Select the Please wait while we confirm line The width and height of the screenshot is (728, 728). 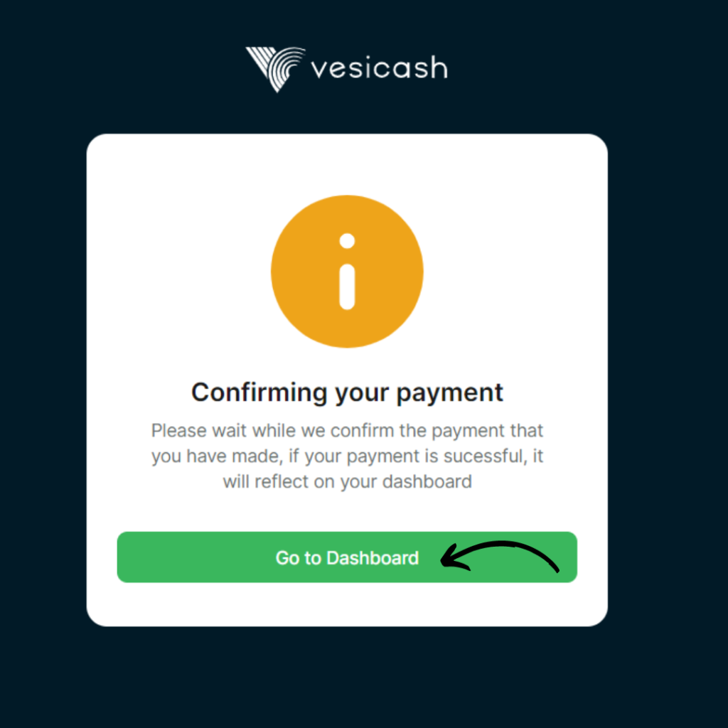[x=347, y=431]
